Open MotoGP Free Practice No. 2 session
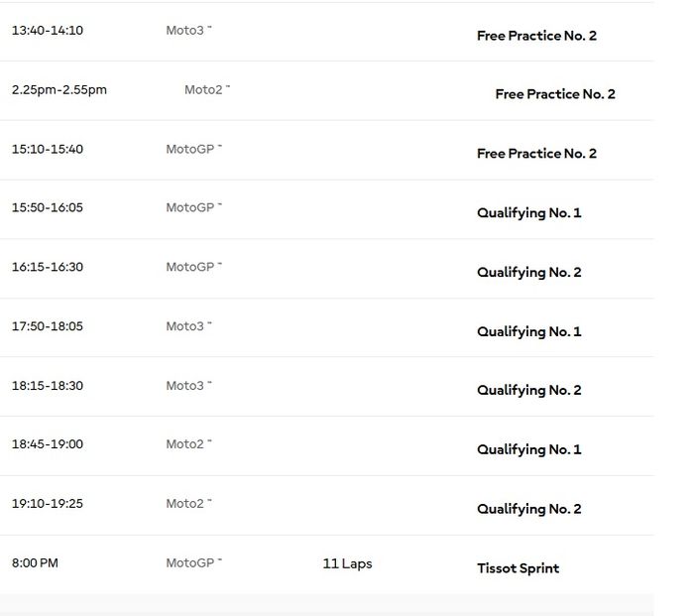Screen dimensions: 694x616 pos(536,154)
